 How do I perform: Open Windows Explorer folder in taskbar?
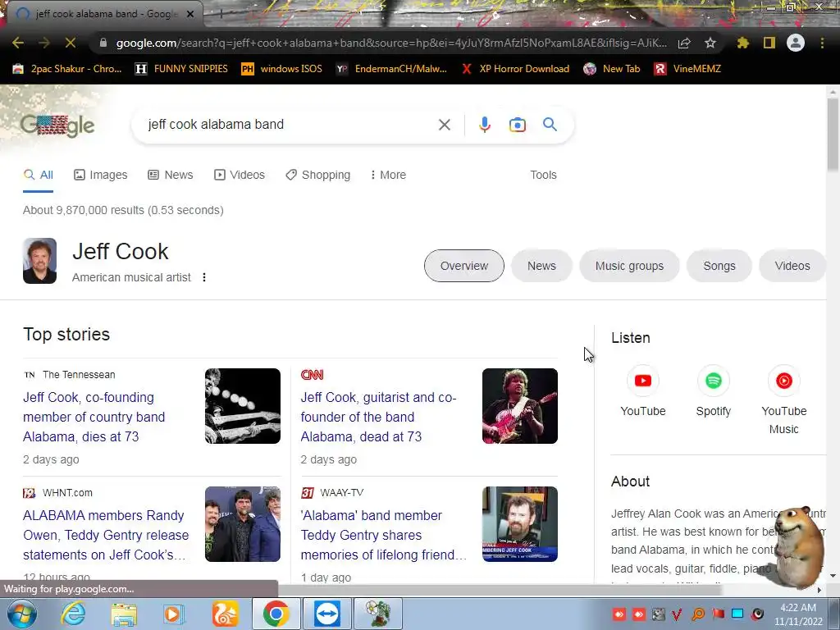point(124,614)
